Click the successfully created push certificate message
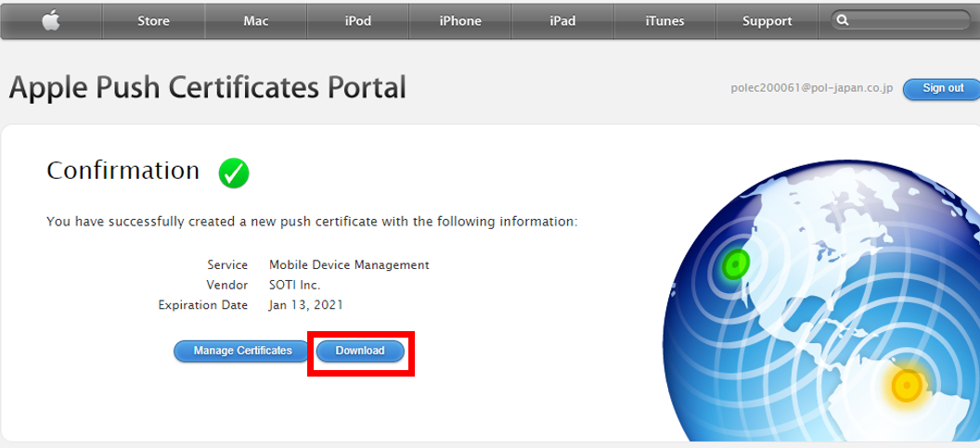The image size is (980, 448). tap(312, 221)
